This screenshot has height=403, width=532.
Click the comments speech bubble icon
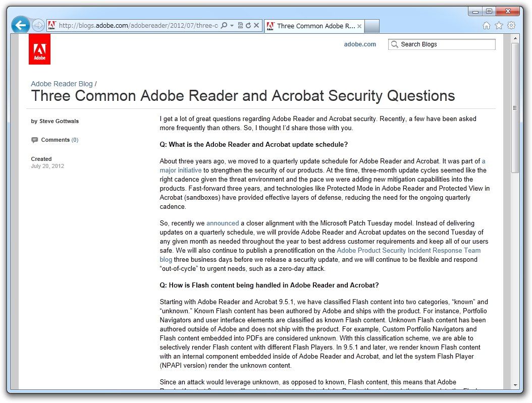coord(35,140)
